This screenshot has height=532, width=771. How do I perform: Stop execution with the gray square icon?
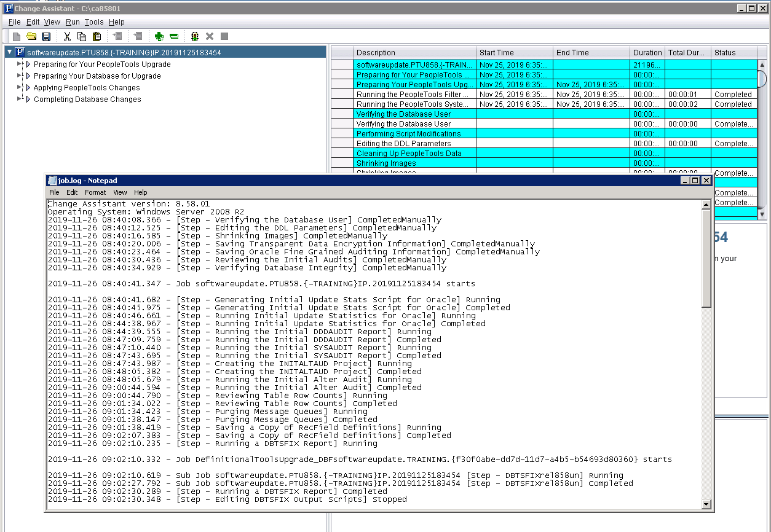224,36
